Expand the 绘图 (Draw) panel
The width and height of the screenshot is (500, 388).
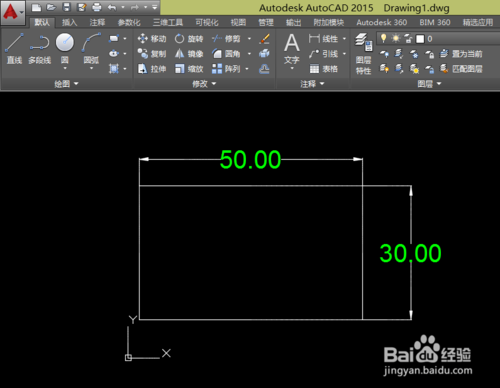(x=66, y=84)
